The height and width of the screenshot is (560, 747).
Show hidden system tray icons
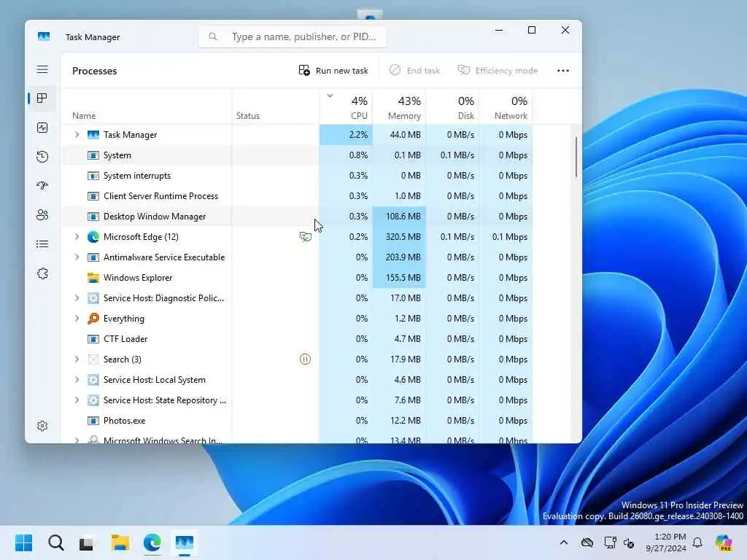point(564,542)
